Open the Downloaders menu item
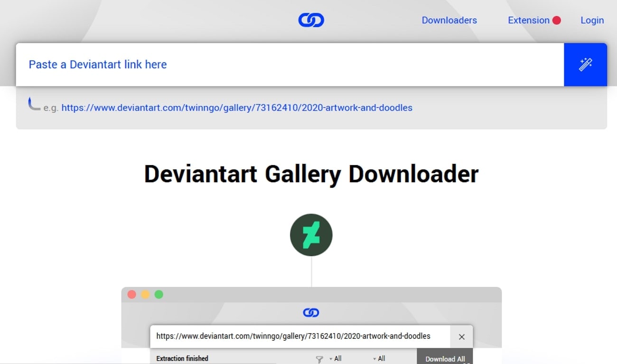This screenshot has height=364, width=617. 449,20
